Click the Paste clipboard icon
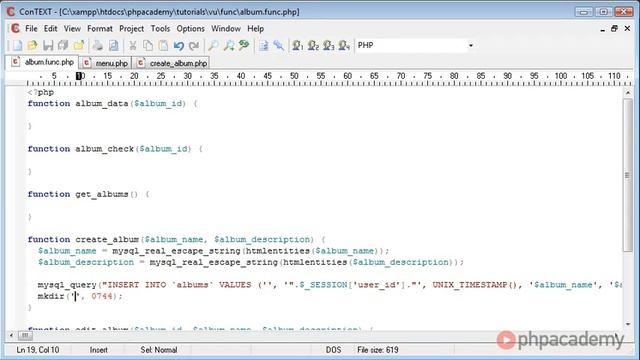 pos(163,45)
